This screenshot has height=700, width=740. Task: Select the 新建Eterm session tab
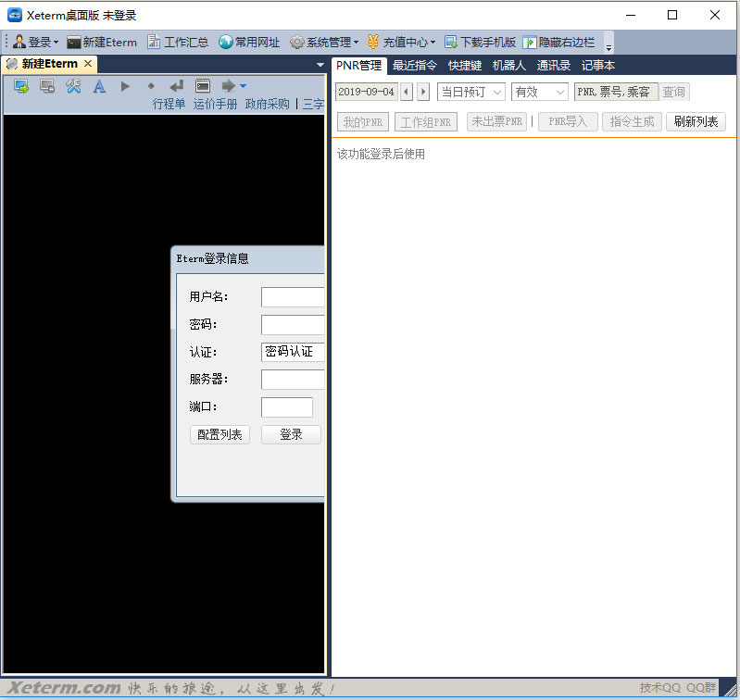(x=49, y=64)
